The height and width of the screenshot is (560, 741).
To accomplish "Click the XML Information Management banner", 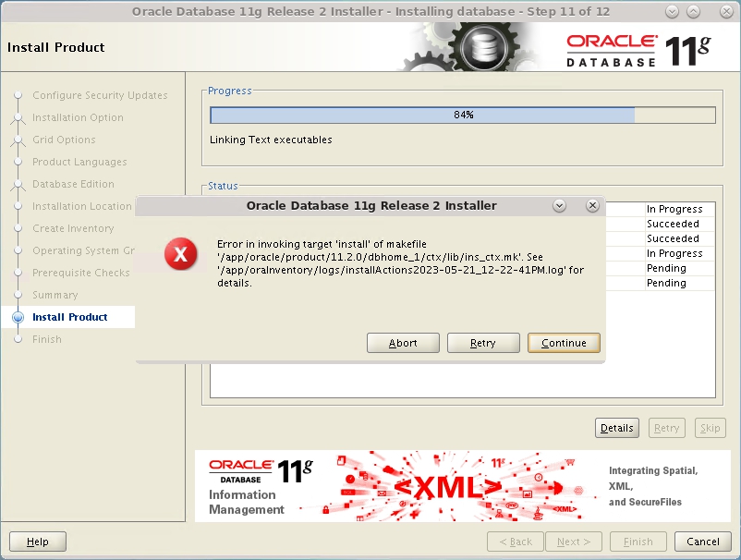I will coord(463,486).
